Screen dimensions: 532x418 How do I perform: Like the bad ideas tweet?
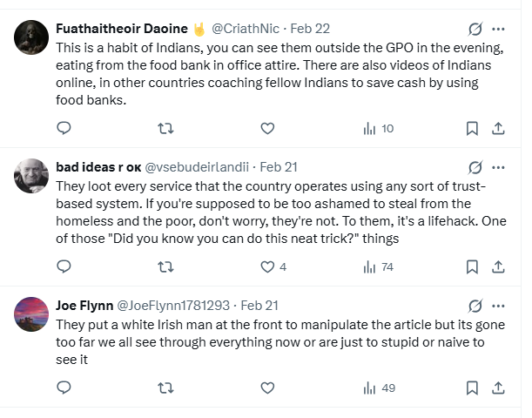coord(267,266)
